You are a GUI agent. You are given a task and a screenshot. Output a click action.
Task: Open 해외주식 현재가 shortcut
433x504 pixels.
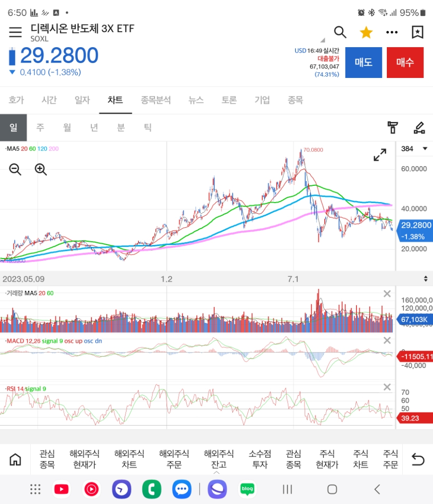(x=85, y=459)
